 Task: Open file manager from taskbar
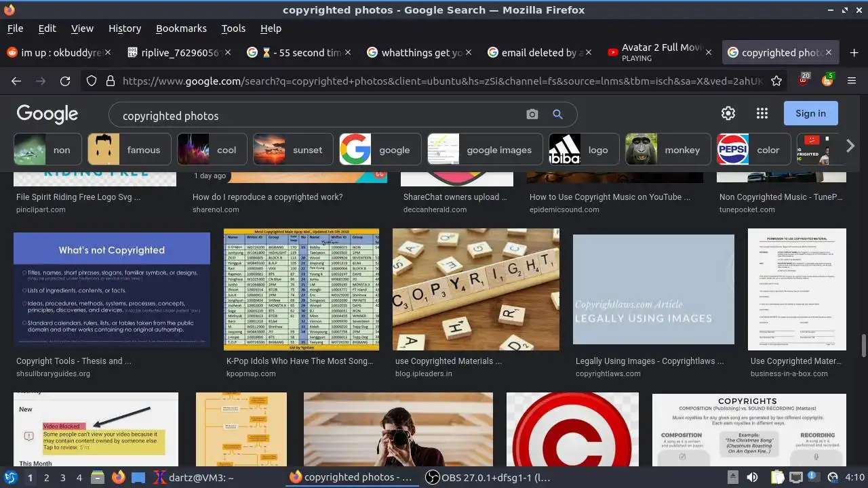[x=97, y=477]
